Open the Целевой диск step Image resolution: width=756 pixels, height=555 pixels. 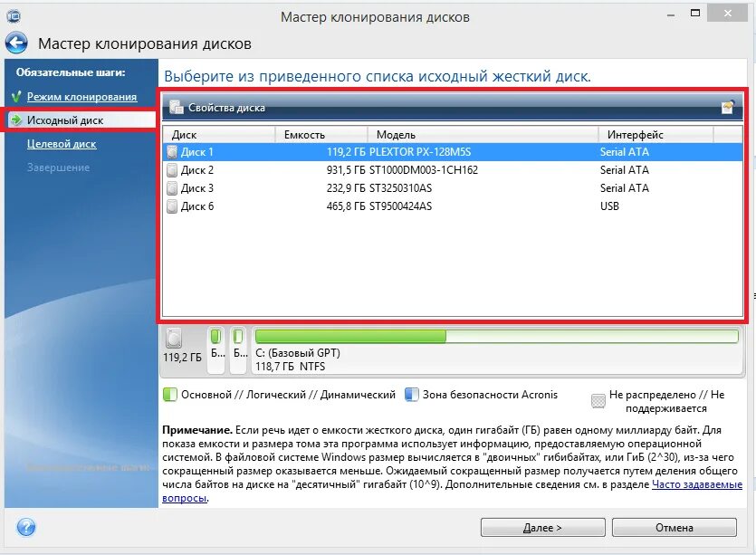[62, 144]
